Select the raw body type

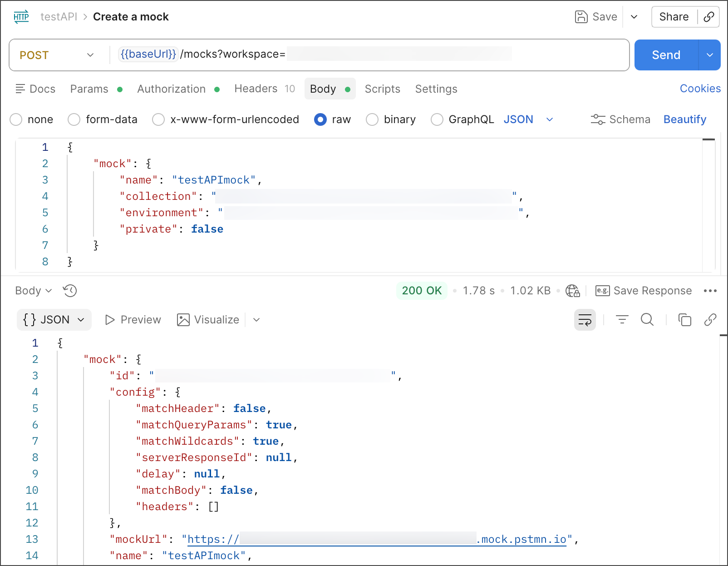(x=320, y=119)
